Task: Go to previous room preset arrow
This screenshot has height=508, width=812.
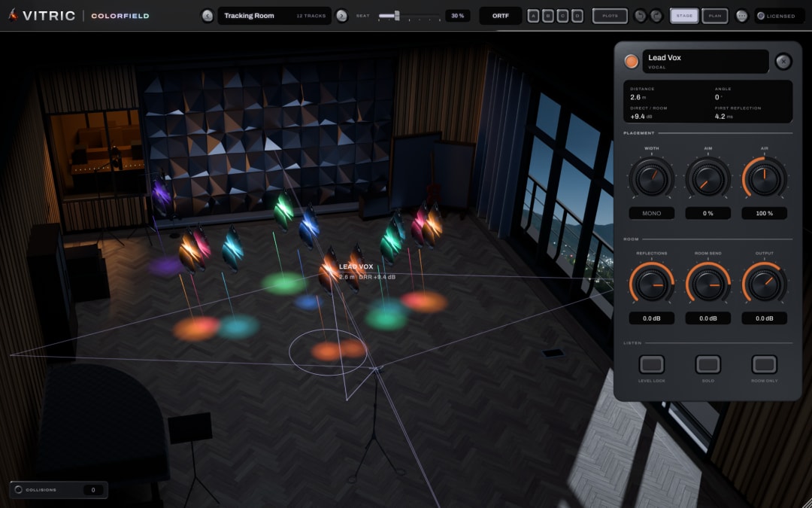Action: pos(208,16)
